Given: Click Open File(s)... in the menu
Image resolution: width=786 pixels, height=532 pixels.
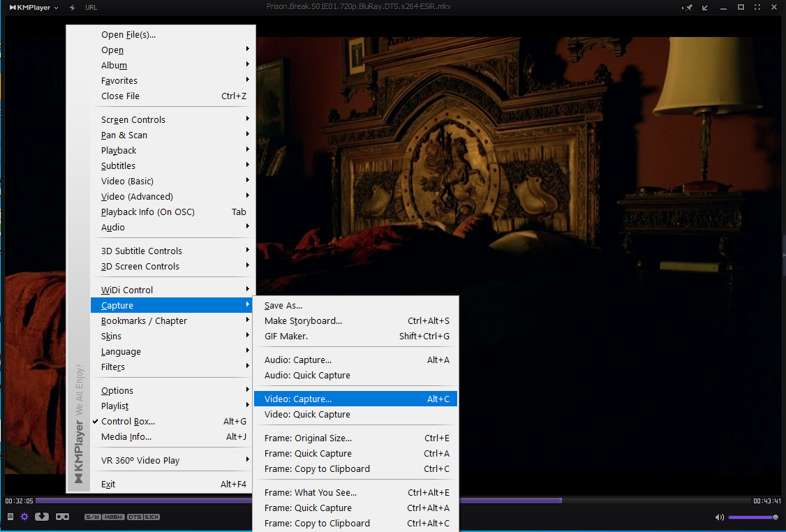Looking at the screenshot, I should [128, 35].
